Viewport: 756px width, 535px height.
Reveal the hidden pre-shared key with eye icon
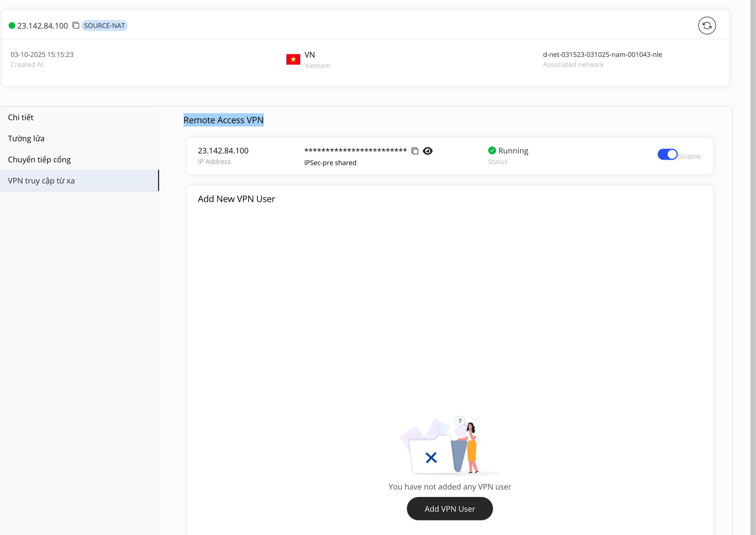428,151
